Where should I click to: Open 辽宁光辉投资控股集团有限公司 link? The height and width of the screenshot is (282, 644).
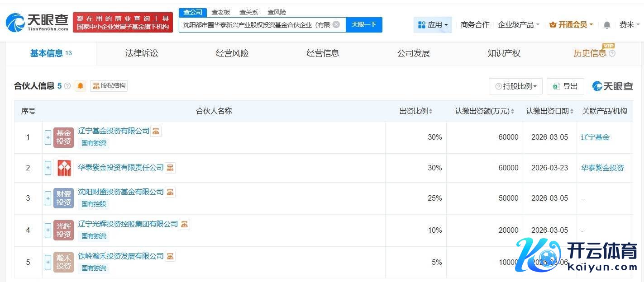tap(128, 224)
